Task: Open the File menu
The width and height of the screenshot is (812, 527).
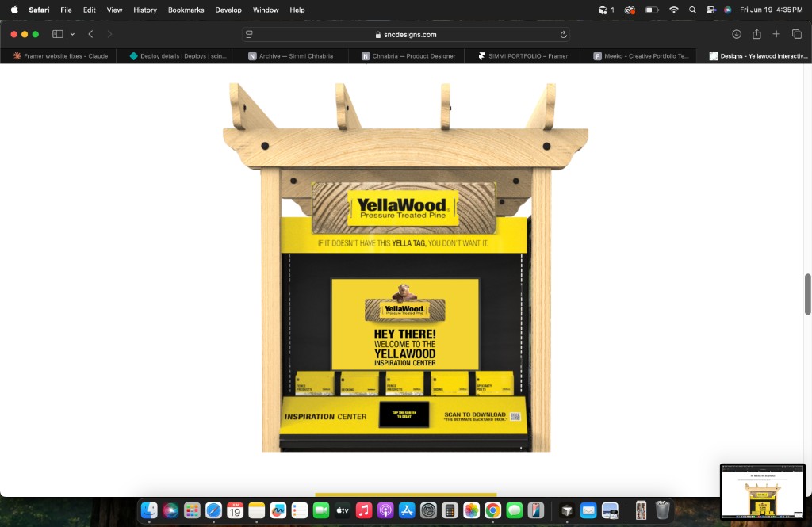Action: 66,10
